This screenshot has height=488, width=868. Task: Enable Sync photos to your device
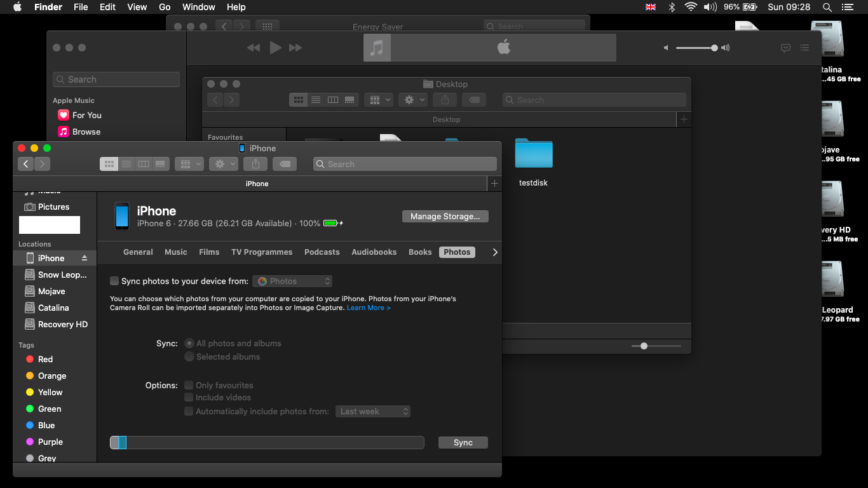[x=114, y=281]
